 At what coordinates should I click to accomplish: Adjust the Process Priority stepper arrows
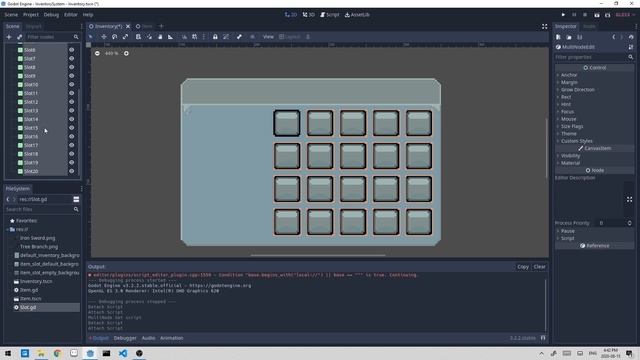coord(629,223)
